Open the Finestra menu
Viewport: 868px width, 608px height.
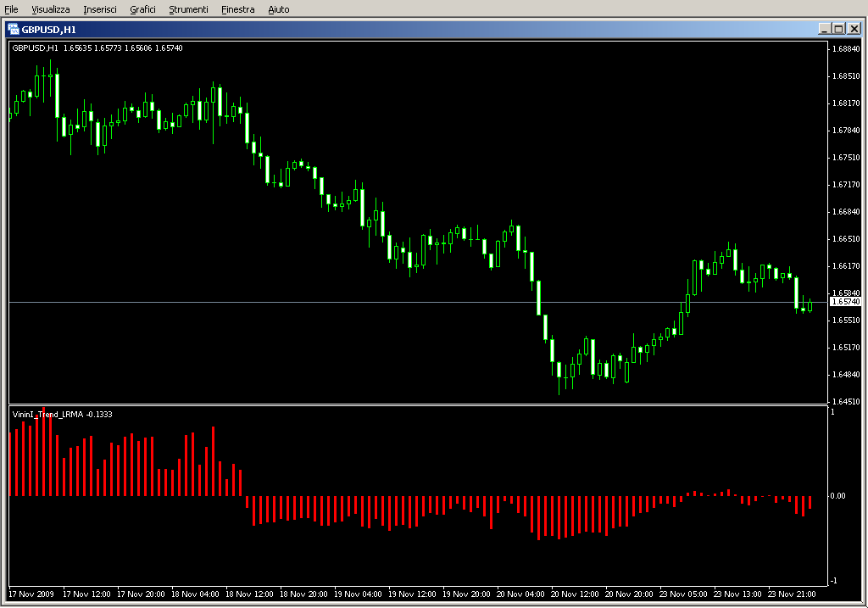point(237,9)
